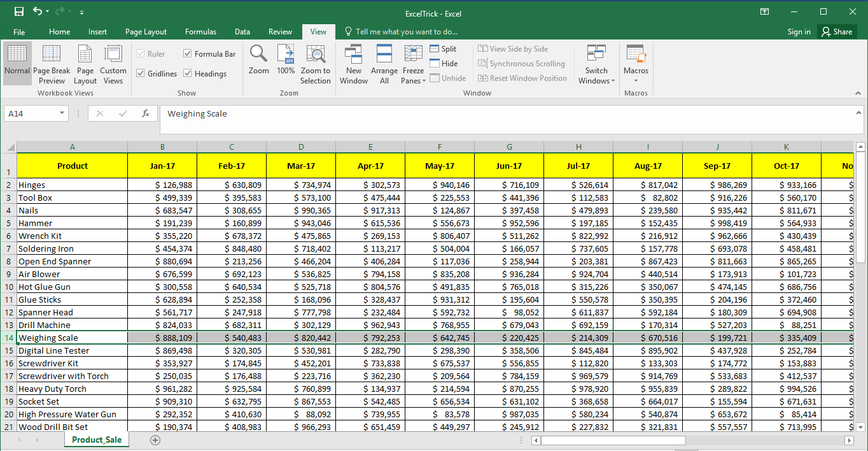Open the Formulas ribbon tab
Screen dimensions: 868x451
[200, 32]
